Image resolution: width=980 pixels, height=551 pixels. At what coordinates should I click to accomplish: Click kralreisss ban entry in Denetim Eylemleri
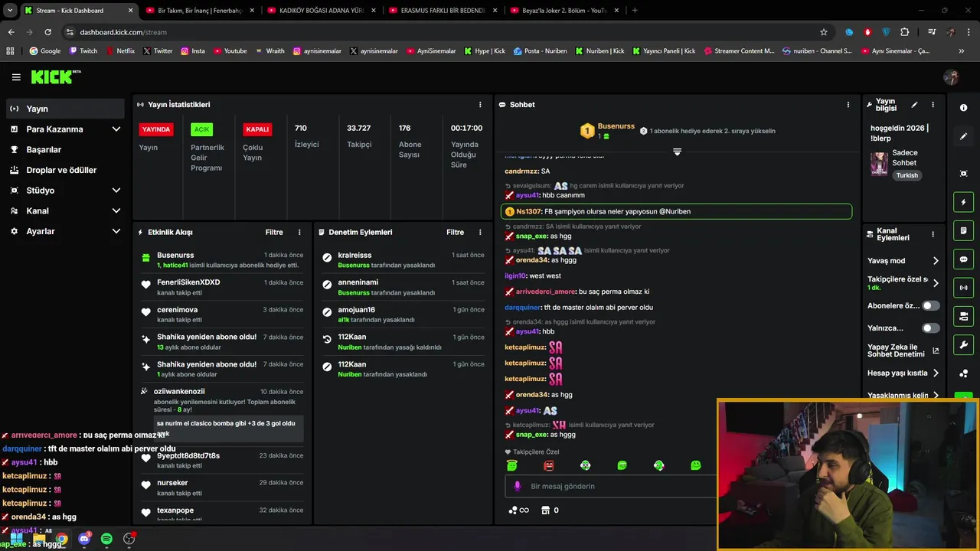(403, 259)
